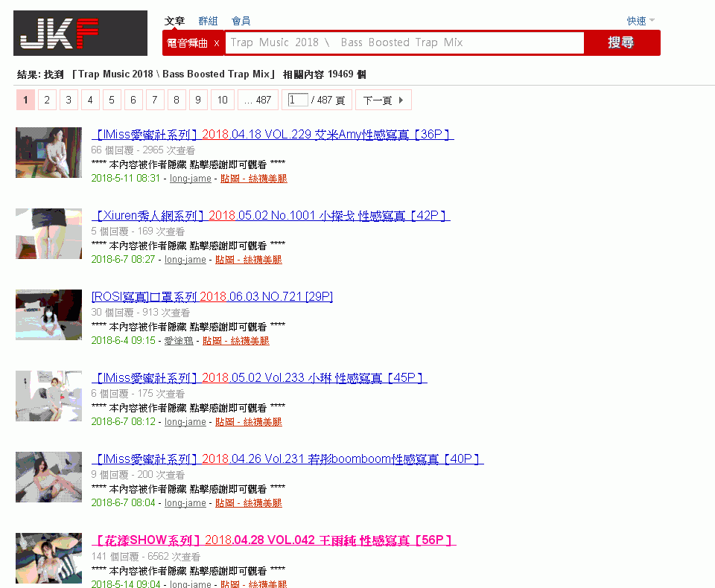Jump to last page 487
The image size is (715, 588).
pos(258,100)
